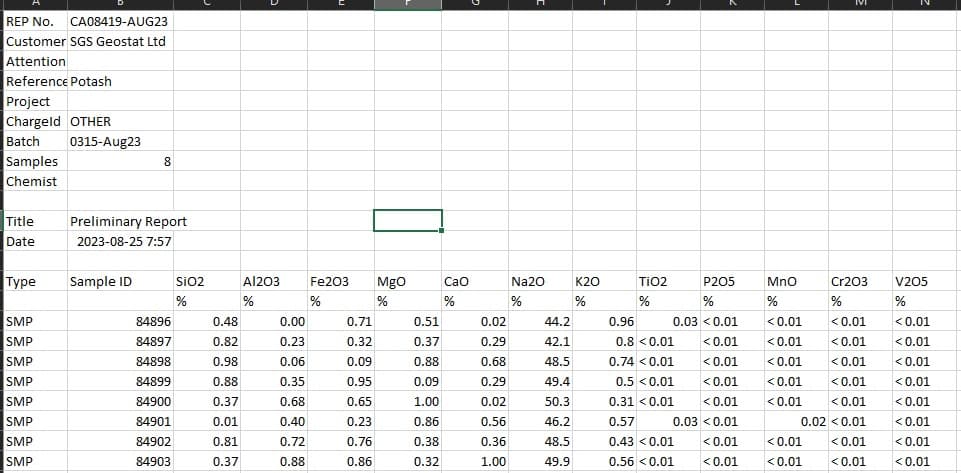
Task: Click Na2O value 42.1 for sample 84897
Action: coord(541,341)
